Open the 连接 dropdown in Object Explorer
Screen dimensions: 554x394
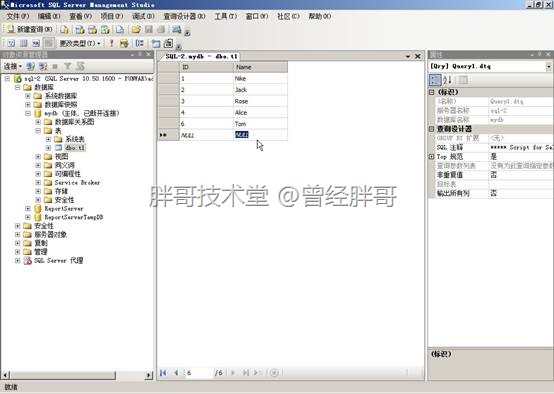pos(13,66)
